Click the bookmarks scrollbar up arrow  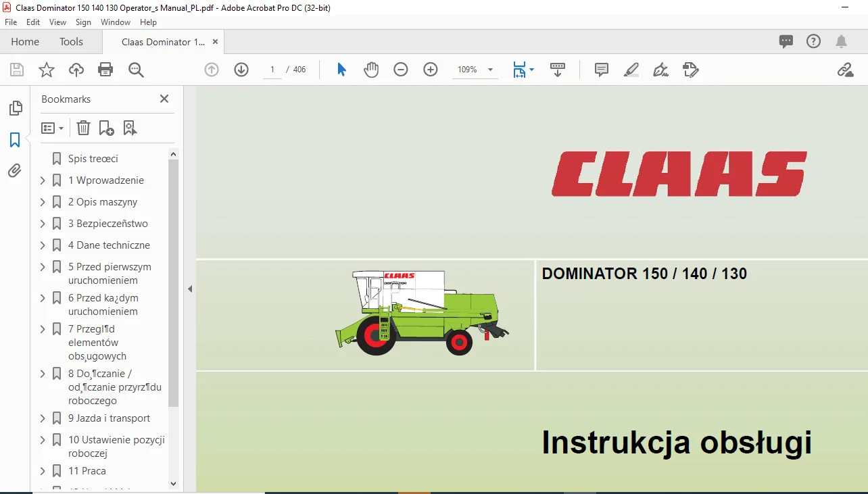click(x=173, y=154)
